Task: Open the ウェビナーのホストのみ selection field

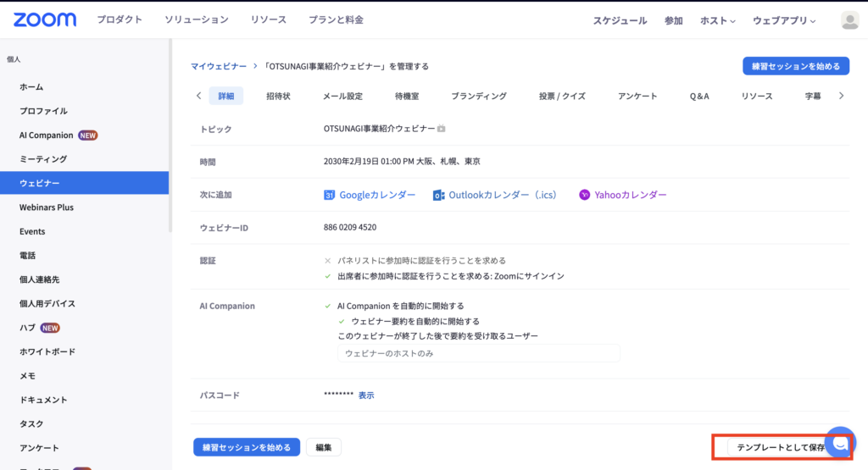Action: click(478, 353)
